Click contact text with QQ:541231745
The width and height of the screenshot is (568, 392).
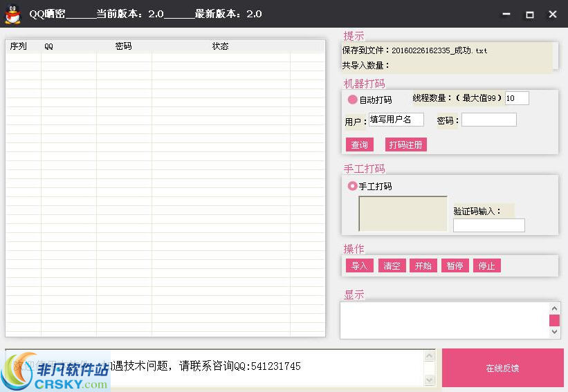click(205, 366)
